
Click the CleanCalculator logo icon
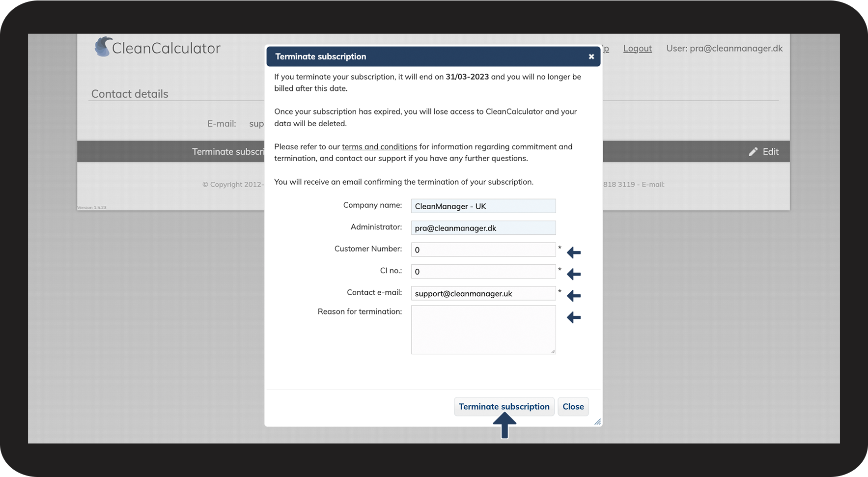(103, 47)
